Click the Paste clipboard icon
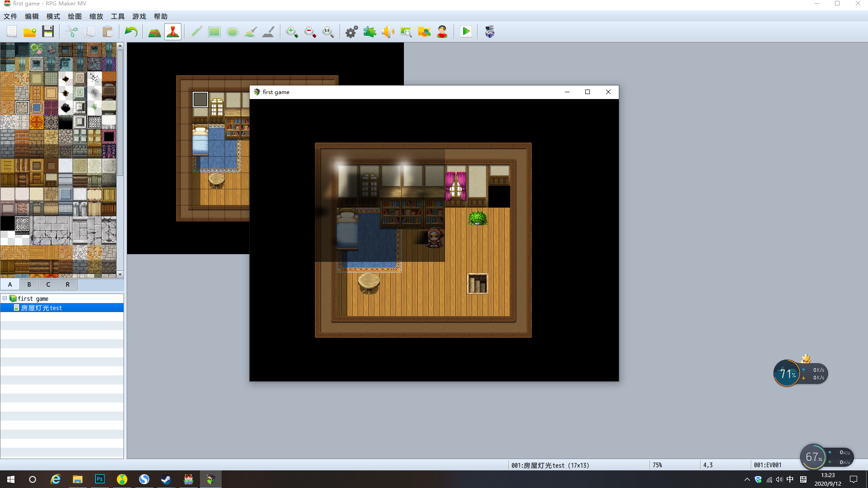 coord(108,32)
